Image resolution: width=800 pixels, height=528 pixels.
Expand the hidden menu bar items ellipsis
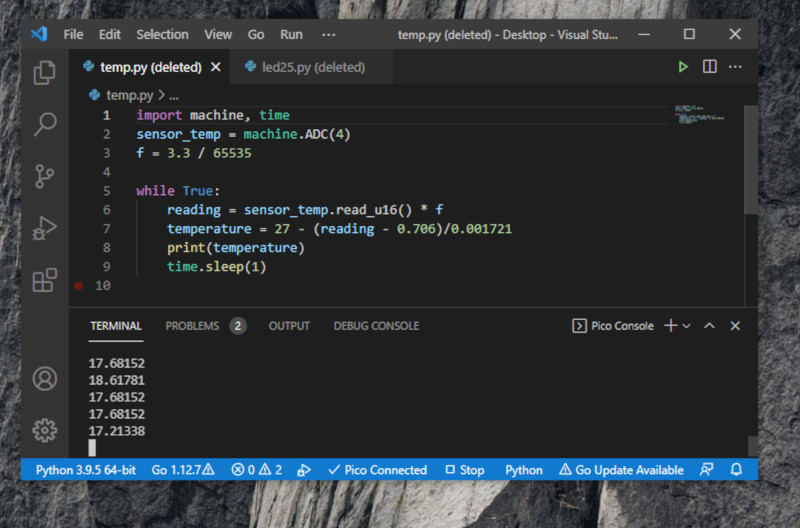[x=329, y=34]
